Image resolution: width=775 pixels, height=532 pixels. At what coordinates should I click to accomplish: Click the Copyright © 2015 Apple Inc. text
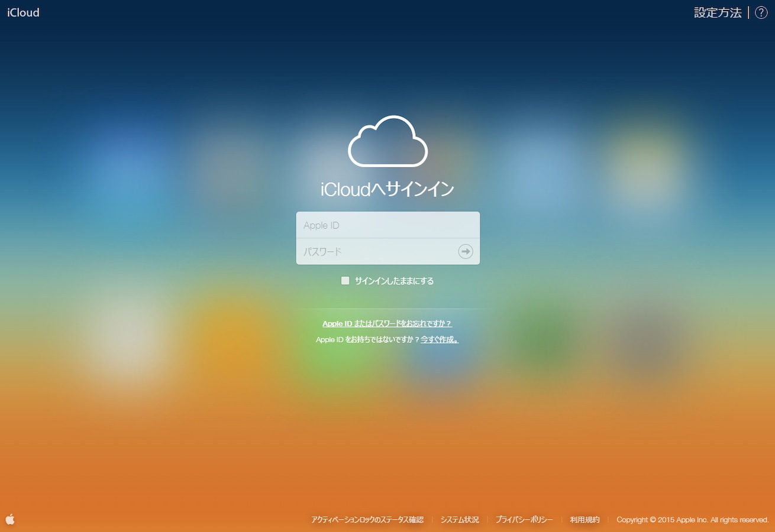click(x=693, y=520)
